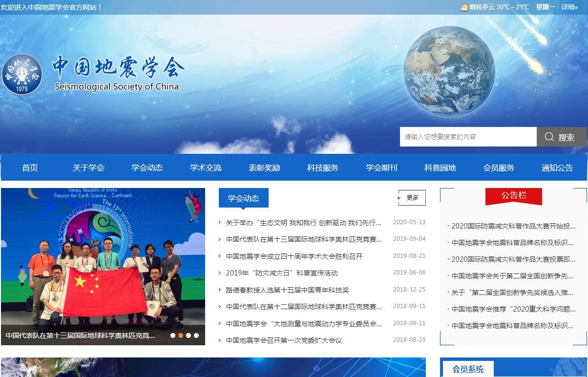Click the Seismological Society of China logo emblem
Screen dimensions: 588x377
(x=22, y=75)
